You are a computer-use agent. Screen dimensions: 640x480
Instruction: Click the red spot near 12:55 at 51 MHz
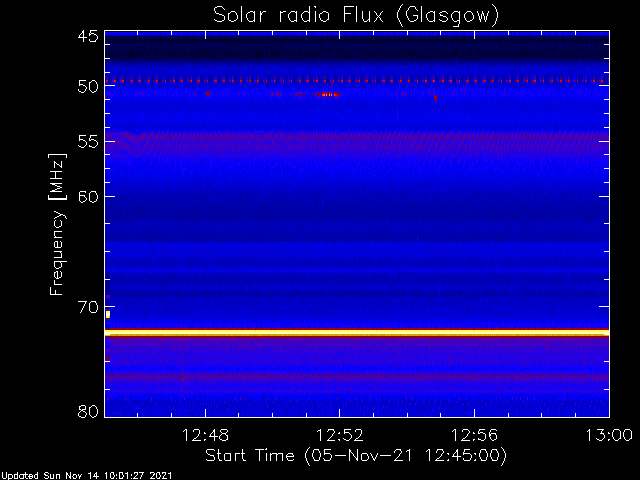point(436,98)
